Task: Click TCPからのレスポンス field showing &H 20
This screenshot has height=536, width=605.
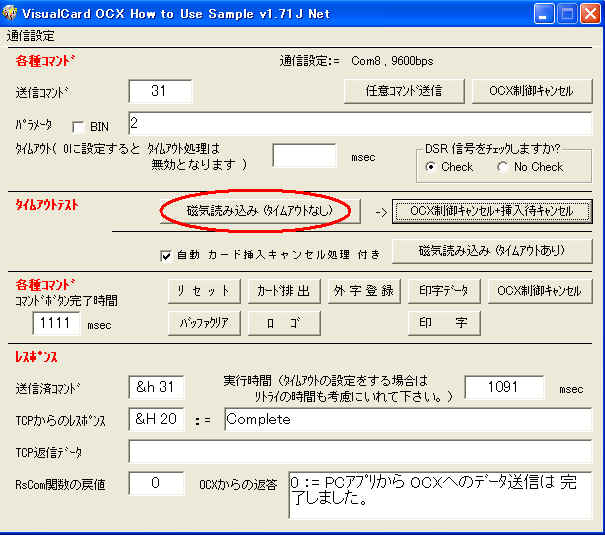Action: [156, 419]
